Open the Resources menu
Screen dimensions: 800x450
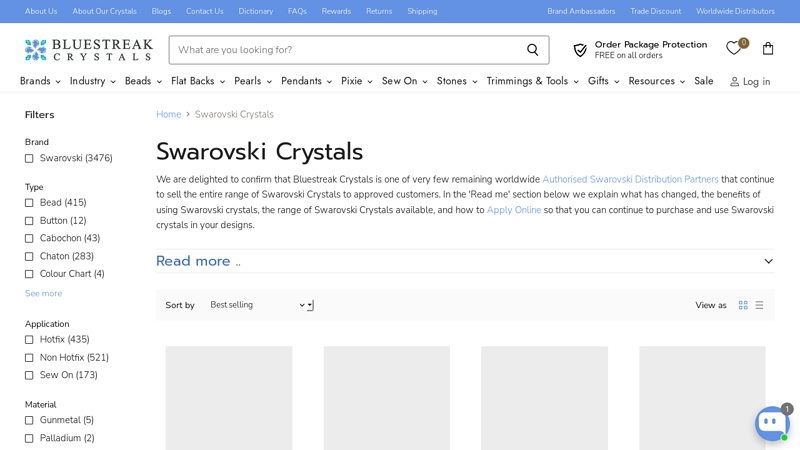click(x=656, y=81)
